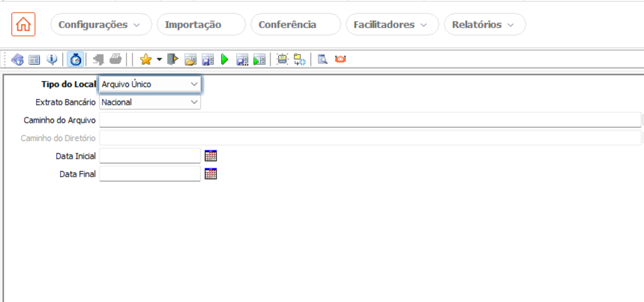Image resolution: width=644 pixels, height=302 pixels.
Task: Open the Tipo do Local dropdown
Action: point(151,84)
